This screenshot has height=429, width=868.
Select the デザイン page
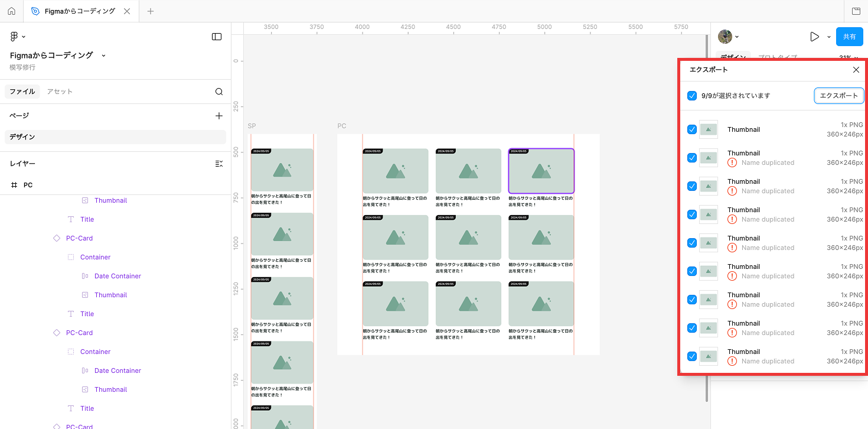point(115,137)
